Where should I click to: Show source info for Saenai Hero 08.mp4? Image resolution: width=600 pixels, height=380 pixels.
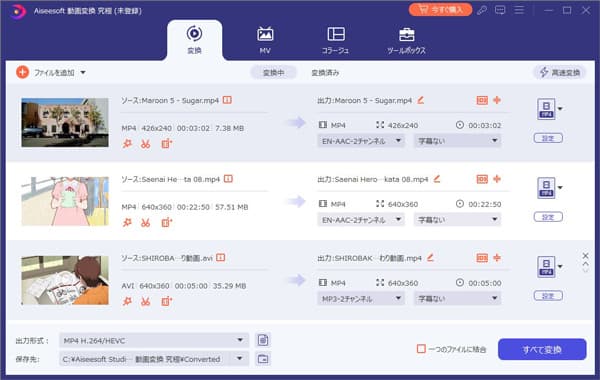coord(228,179)
